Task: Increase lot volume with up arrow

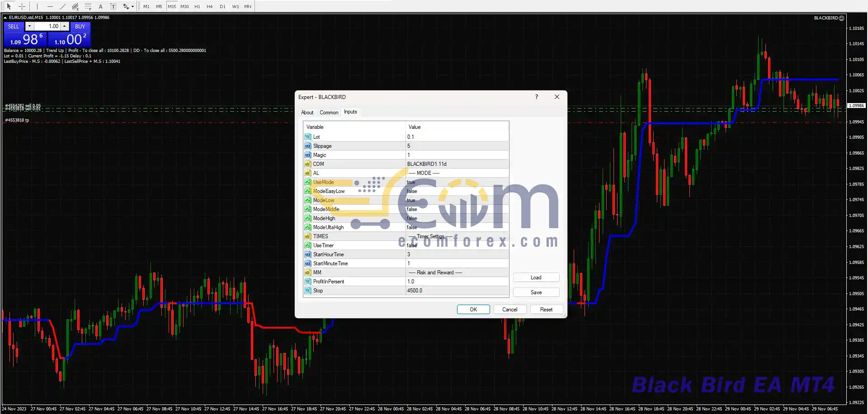Action: pyautogui.click(x=65, y=26)
